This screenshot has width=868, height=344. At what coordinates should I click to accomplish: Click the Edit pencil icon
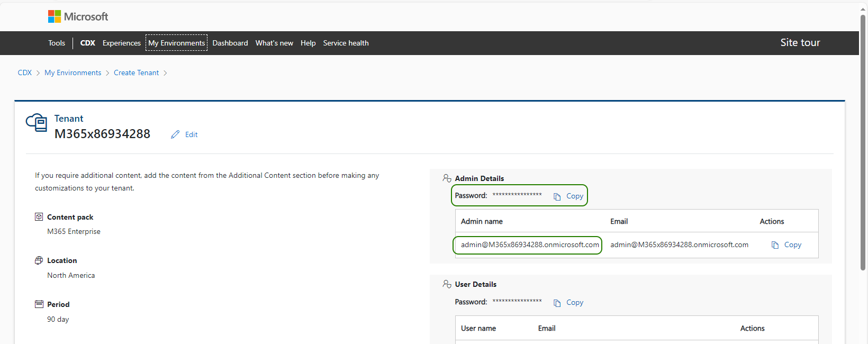click(175, 134)
